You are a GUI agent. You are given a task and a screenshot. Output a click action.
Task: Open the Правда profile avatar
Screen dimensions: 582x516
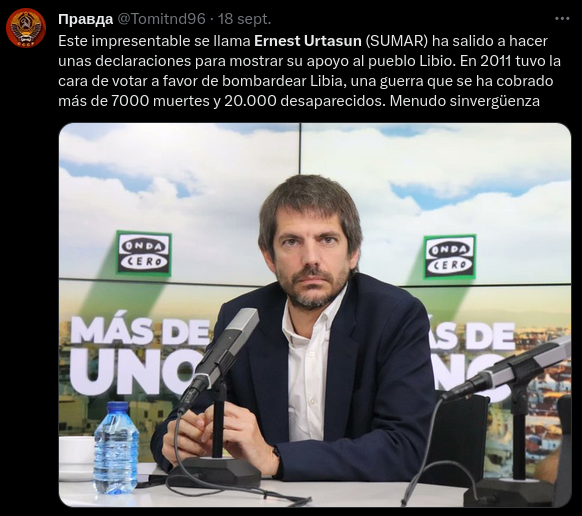[x=26, y=28]
